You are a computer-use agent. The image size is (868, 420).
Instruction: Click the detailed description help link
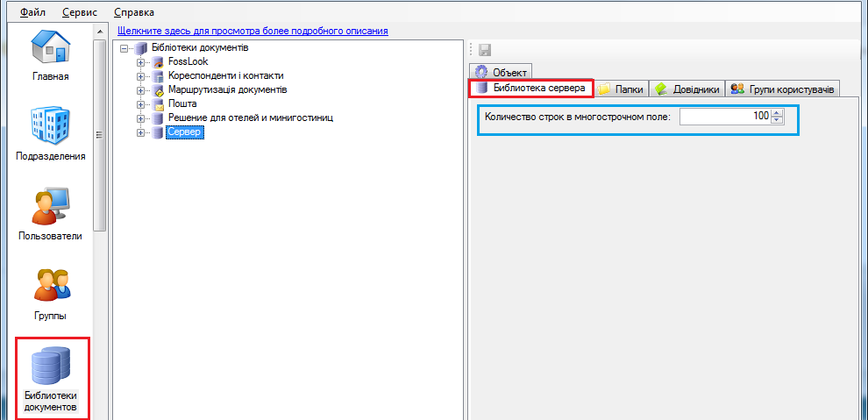coord(253,31)
